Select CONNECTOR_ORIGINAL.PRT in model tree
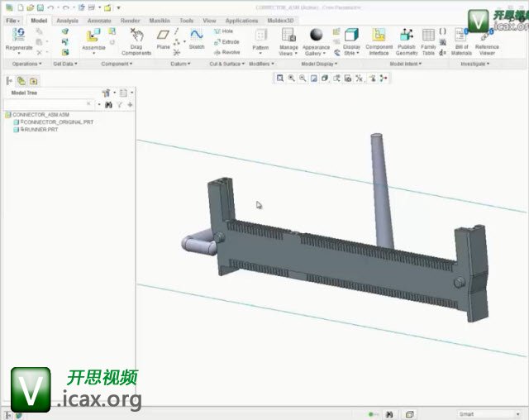 [53, 122]
